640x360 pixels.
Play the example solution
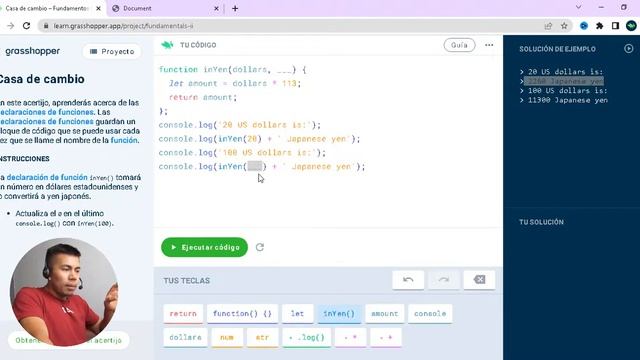pyautogui.click(x=629, y=49)
